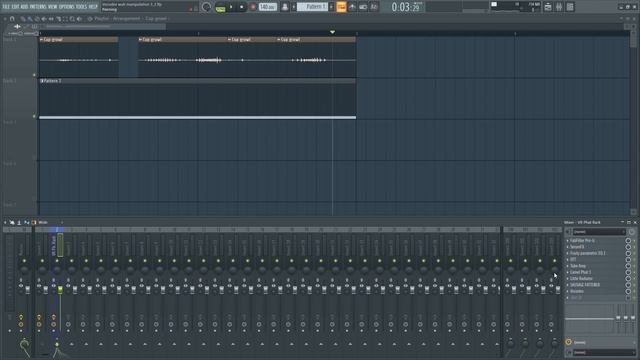Click the Tube Amp effect slot
Viewport: 640px width, 360px height.
point(597,266)
